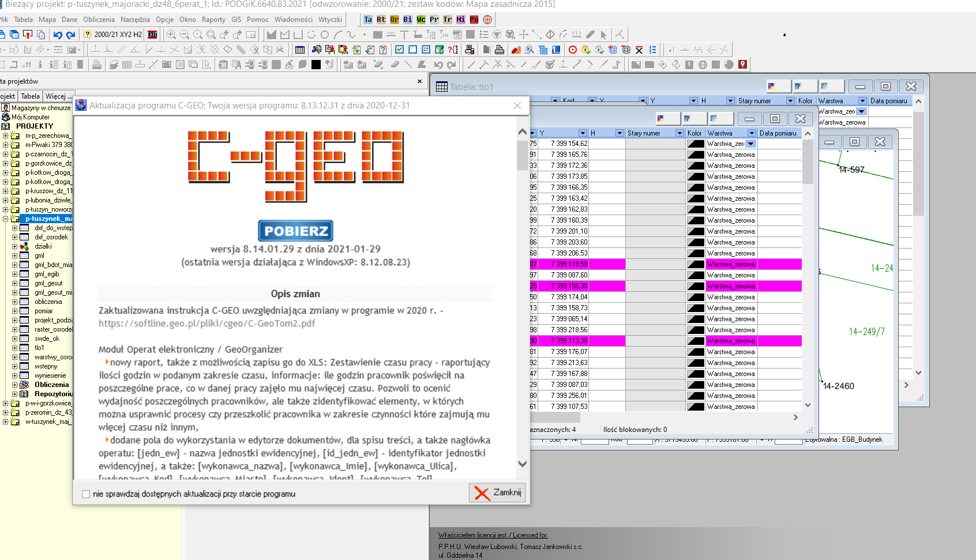Screen dimensions: 976x560
Task: Collapse the p-tuszynek_ma project node
Action: coord(6,219)
